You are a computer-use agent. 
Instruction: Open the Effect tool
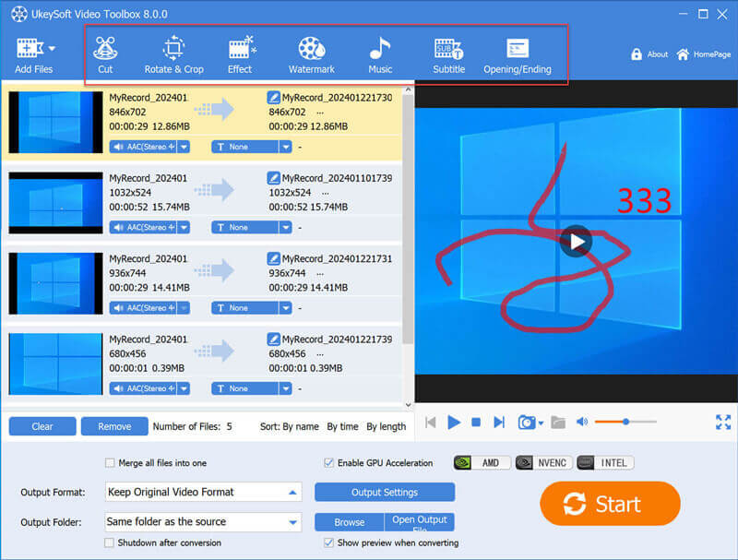[241, 54]
